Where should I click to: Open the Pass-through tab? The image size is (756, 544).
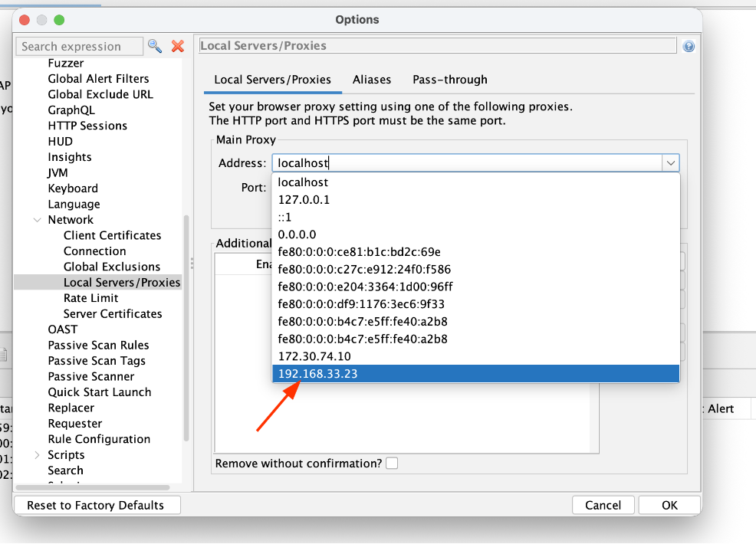(x=450, y=80)
